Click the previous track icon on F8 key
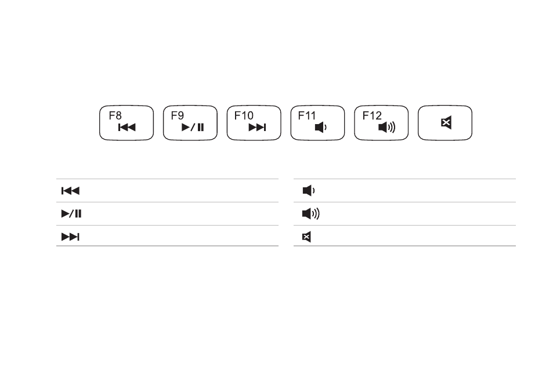Viewport: 553px width, 392px height. point(127,127)
